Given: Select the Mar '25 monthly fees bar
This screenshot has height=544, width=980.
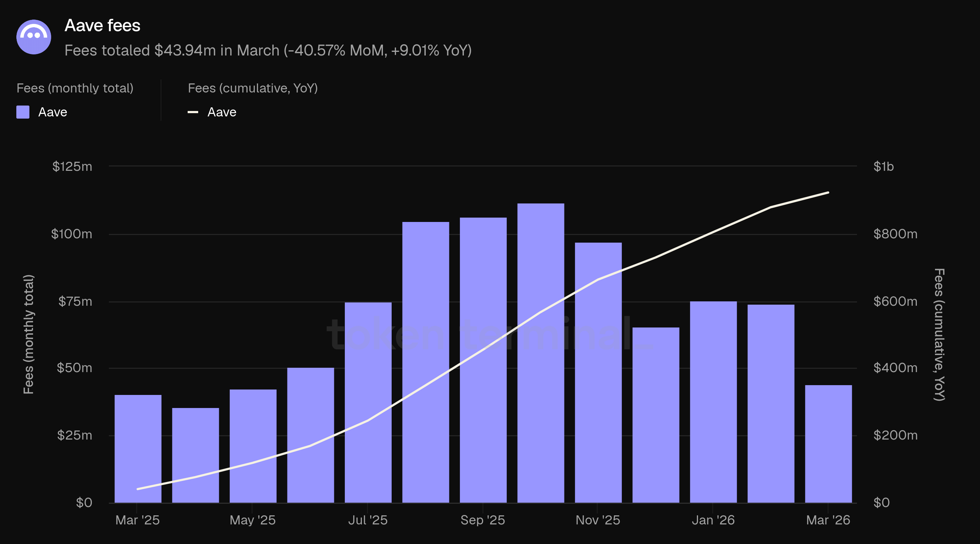Looking at the screenshot, I should pyautogui.click(x=138, y=449).
